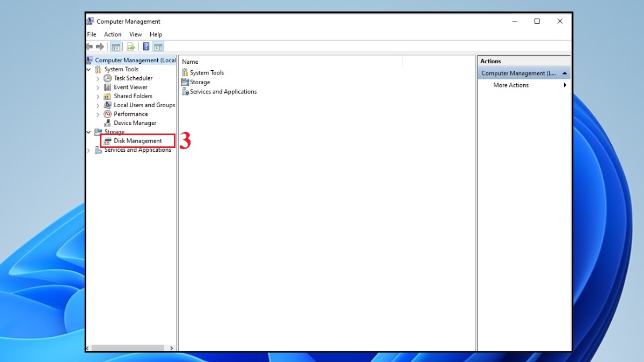Select Task Scheduler in the left tree
The height and width of the screenshot is (362, 644).
point(133,78)
